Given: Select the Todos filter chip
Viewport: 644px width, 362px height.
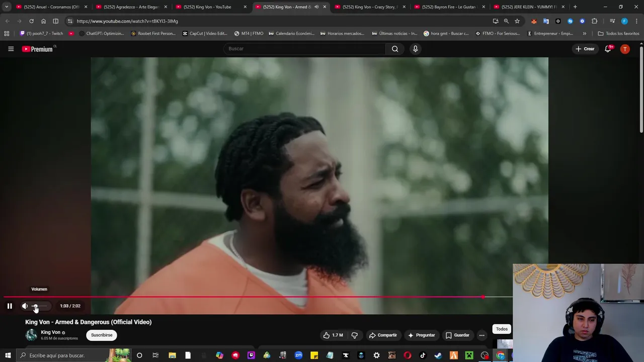Looking at the screenshot, I should [502, 329].
